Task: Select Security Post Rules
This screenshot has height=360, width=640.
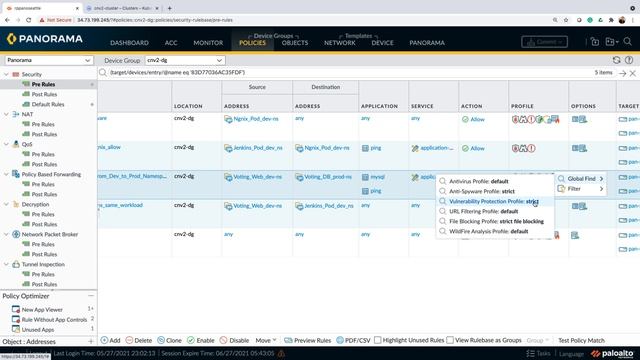Action: pos(44,94)
